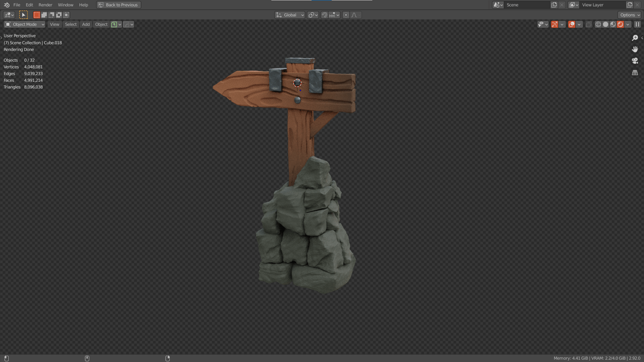The image size is (644, 362).
Task: Click the Zoom view magnifier icon
Action: [635, 38]
